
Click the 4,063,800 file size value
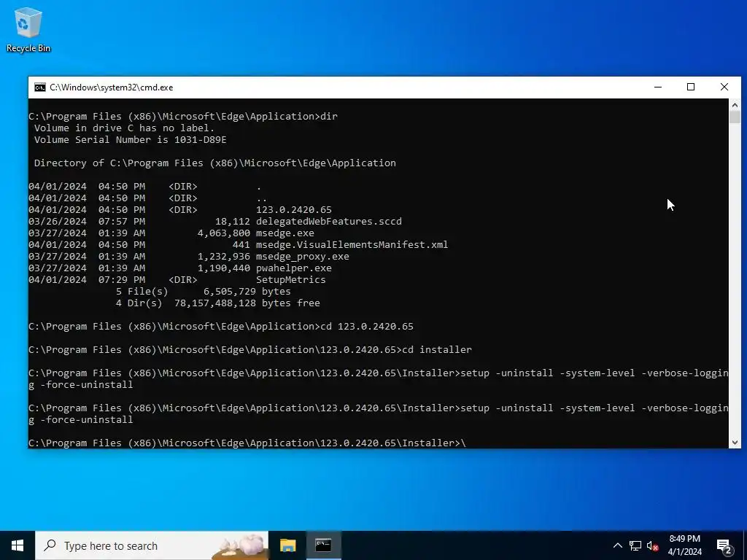point(223,233)
